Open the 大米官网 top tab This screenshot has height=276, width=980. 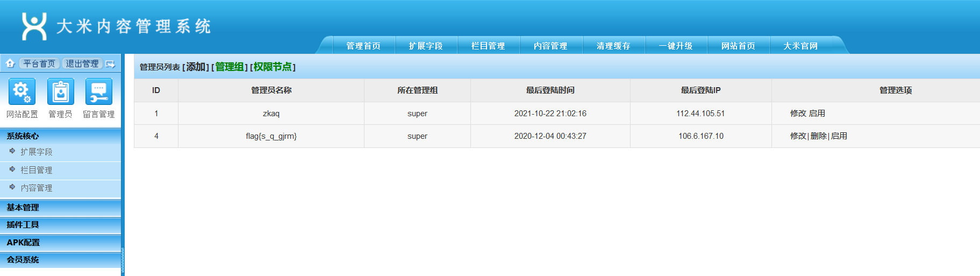(800, 46)
